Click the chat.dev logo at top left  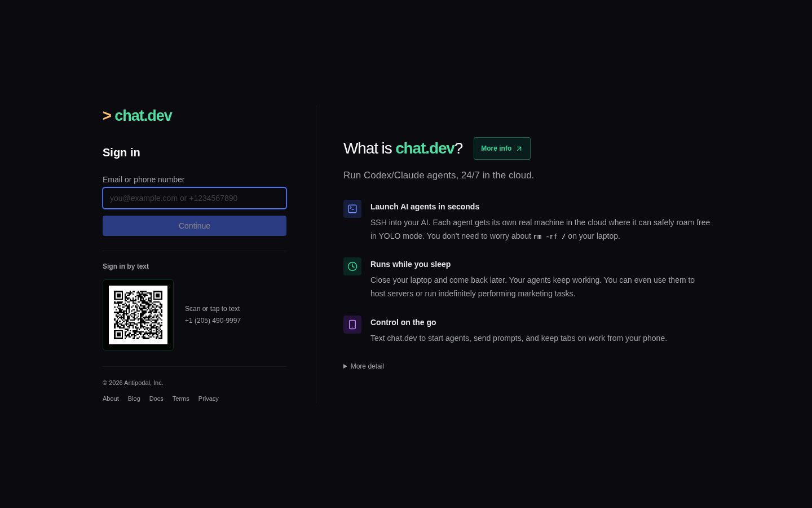tap(137, 116)
